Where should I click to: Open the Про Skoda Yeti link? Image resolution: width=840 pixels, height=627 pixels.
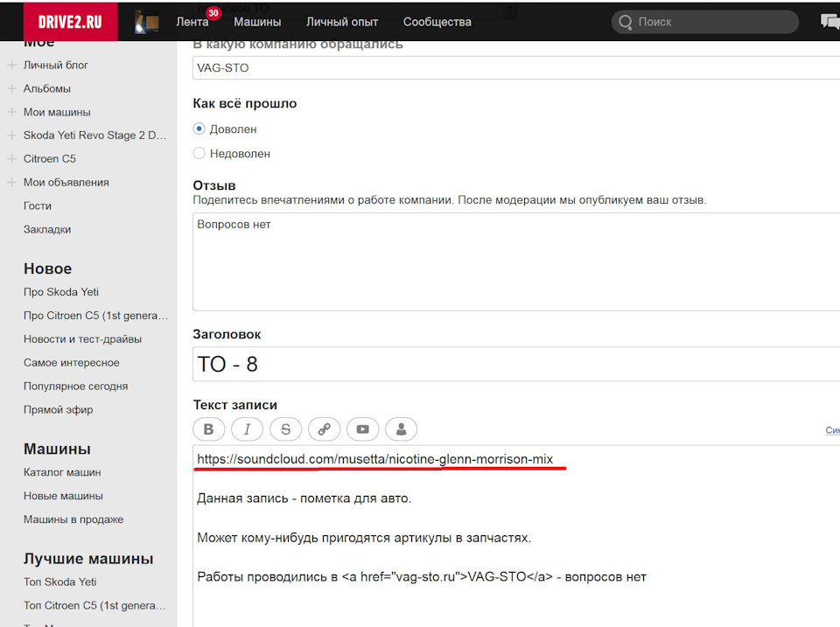pos(61,292)
